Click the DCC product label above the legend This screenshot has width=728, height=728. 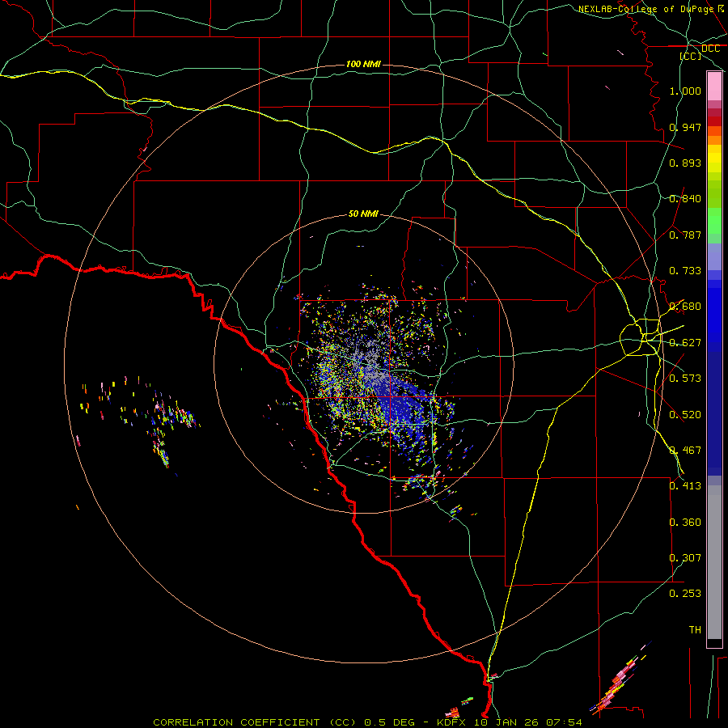(x=710, y=49)
